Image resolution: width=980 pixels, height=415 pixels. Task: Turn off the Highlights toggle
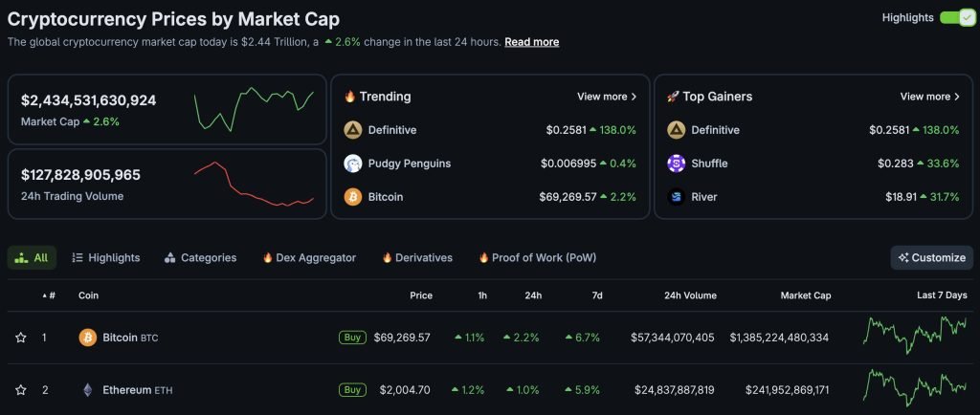pos(956,17)
